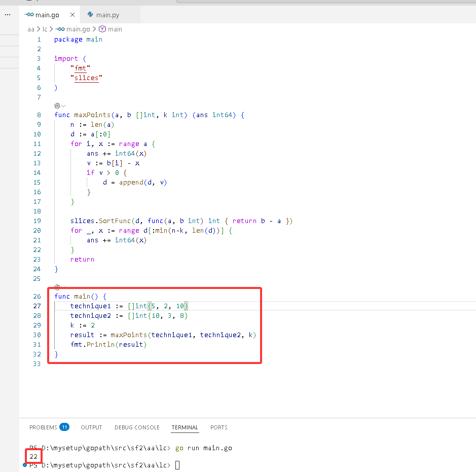Click fmt.Println(result) on line 31
Viewport: 476px width, 472px height.
pyautogui.click(x=108, y=345)
